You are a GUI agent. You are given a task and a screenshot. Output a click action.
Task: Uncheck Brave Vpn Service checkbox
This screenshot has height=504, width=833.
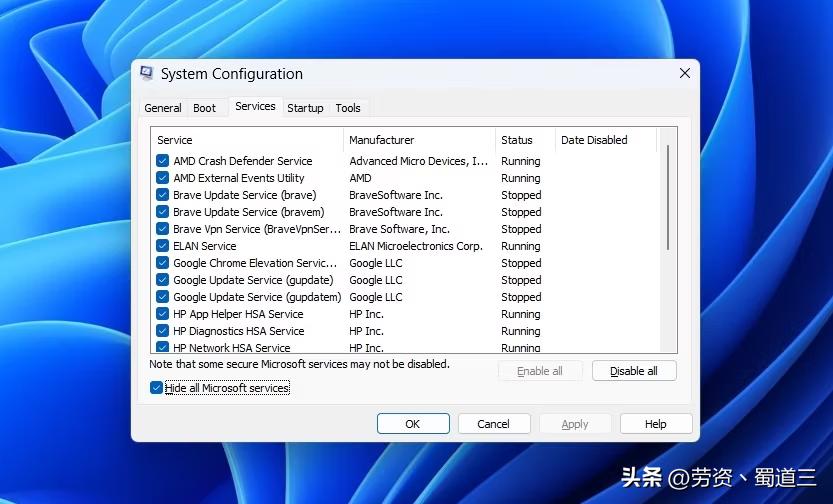pyautogui.click(x=163, y=228)
